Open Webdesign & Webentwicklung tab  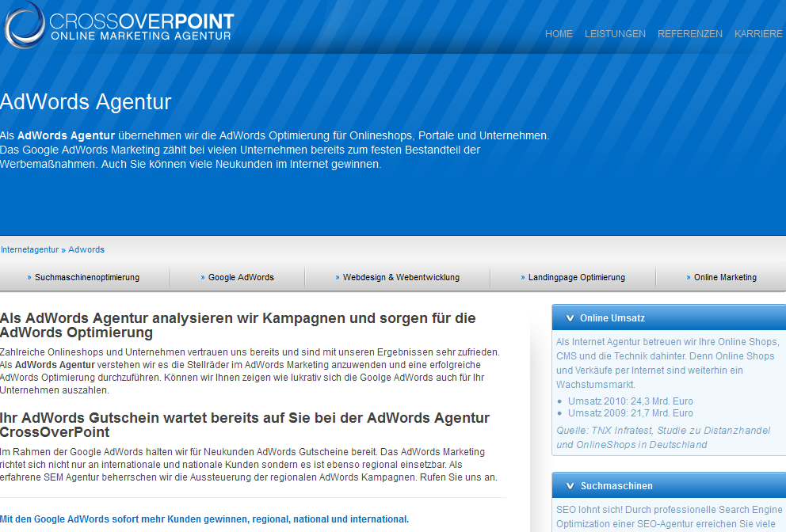click(x=400, y=277)
